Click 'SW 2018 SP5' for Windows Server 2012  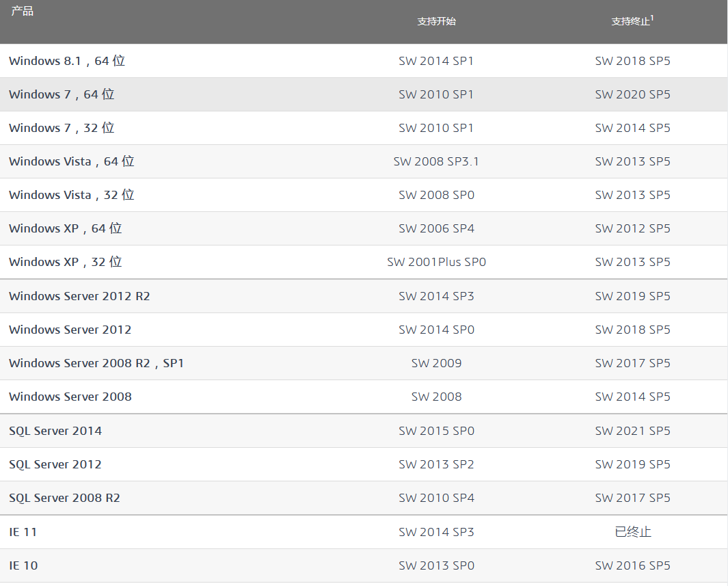(x=632, y=329)
